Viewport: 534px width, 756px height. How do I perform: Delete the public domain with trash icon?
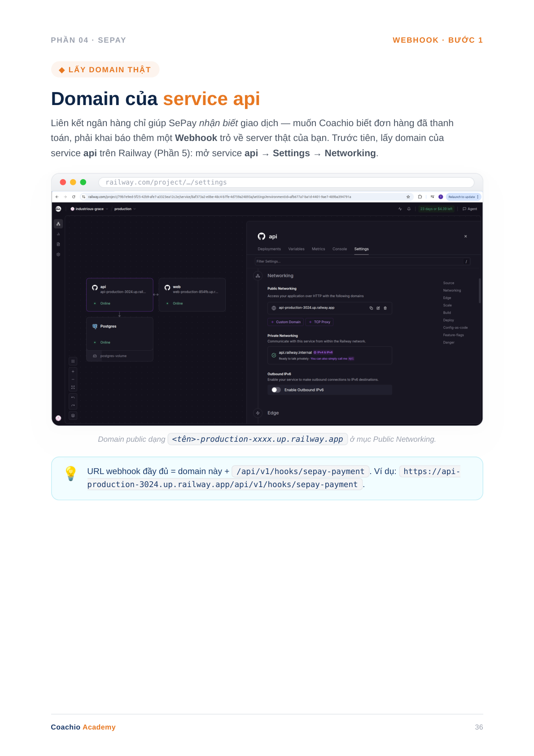click(x=385, y=308)
